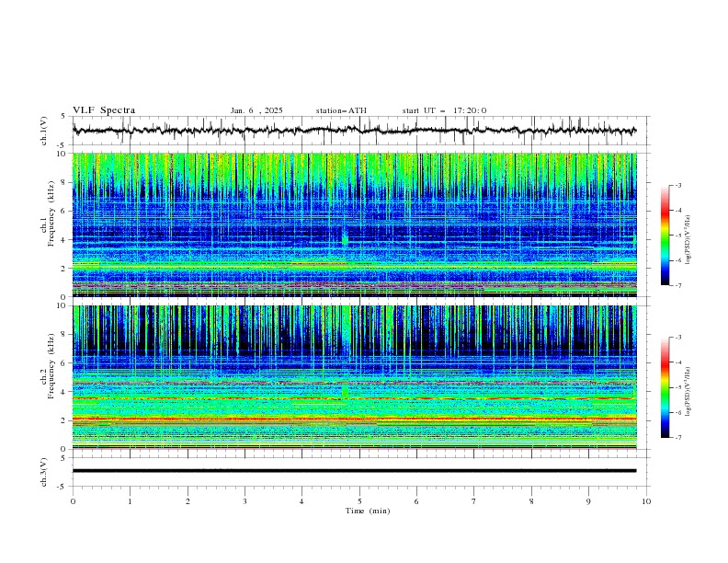This screenshot has width=728, height=563.
Task: Click time axis tick label "2"
Action: coord(188,501)
